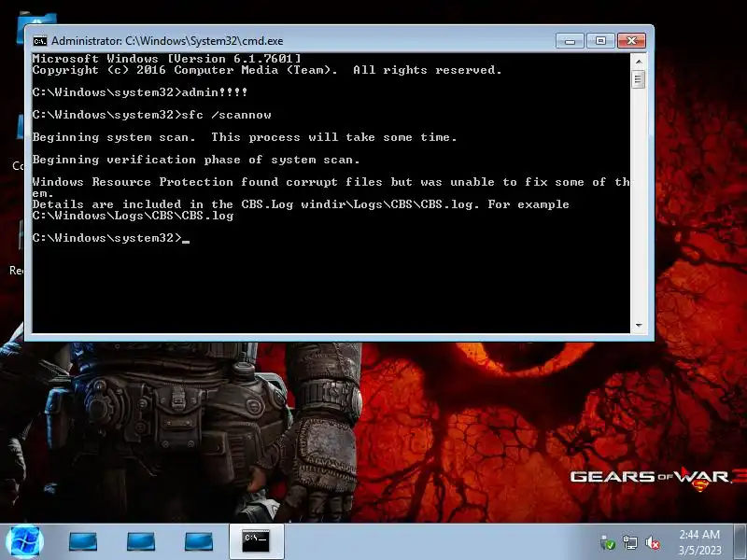Image resolution: width=747 pixels, height=560 pixels.
Task: Click the 'C:\Windows\Logs\CBS\CBS.log' path line
Action: point(133,216)
